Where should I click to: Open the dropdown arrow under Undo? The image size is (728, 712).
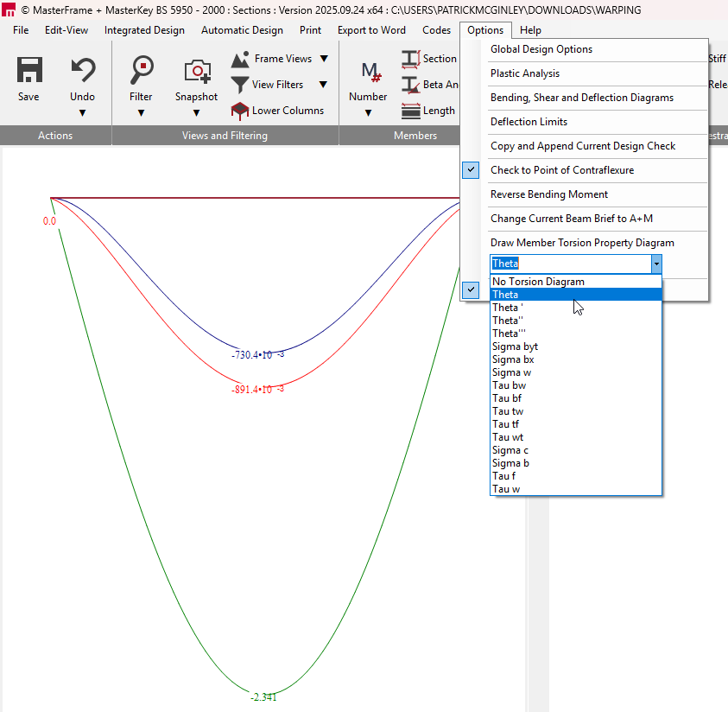click(82, 112)
